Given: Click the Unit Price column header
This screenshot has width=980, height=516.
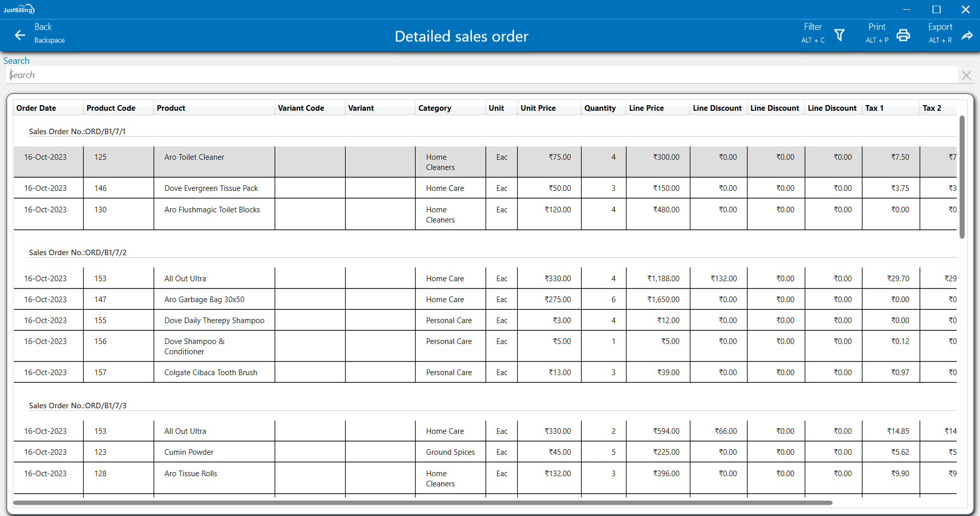Looking at the screenshot, I should (x=538, y=108).
